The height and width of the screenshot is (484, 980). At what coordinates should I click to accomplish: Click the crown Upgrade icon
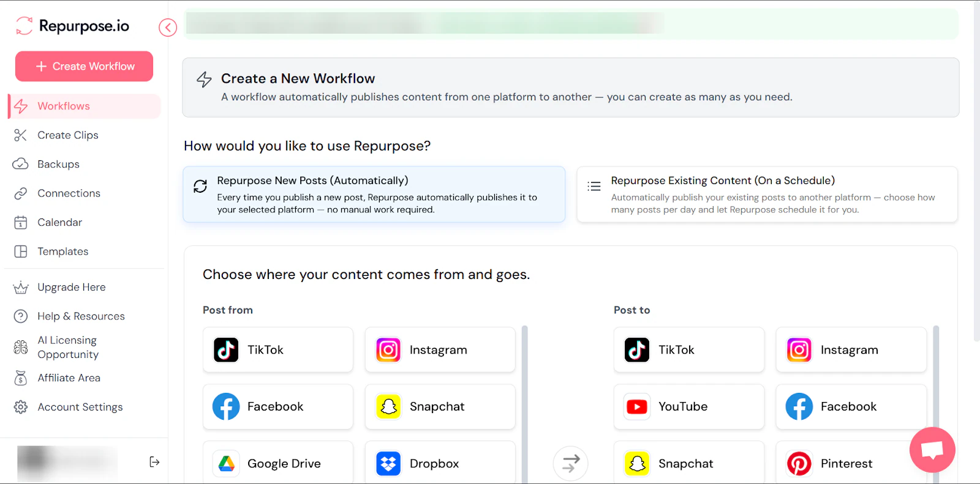click(x=21, y=287)
